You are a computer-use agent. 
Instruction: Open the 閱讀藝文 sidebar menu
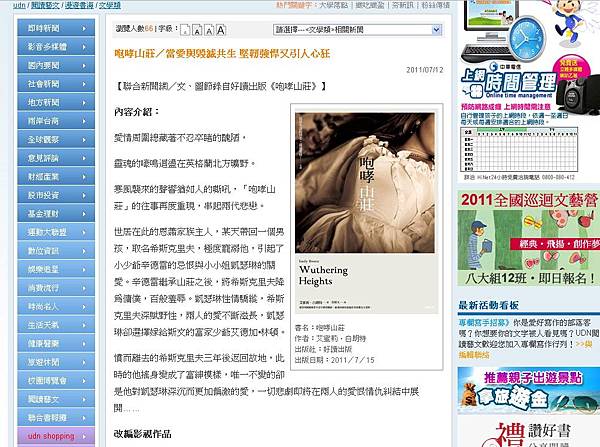[56, 399]
